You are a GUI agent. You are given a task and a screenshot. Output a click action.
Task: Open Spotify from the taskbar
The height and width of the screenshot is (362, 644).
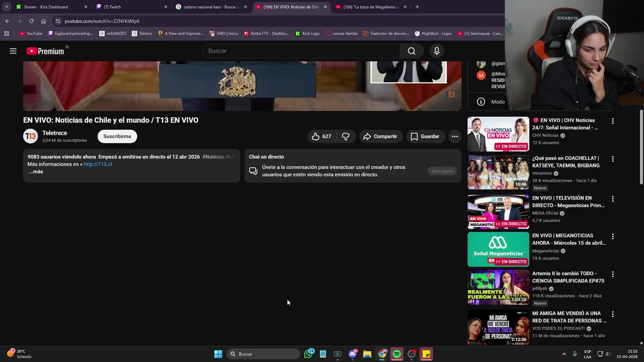coord(396,354)
